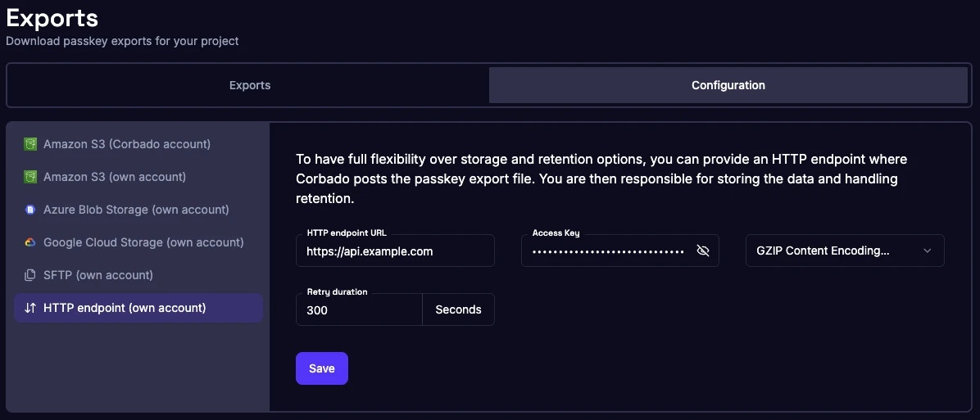Open the Seconds unit selector
Viewport: 980px width, 420px height.
point(458,309)
